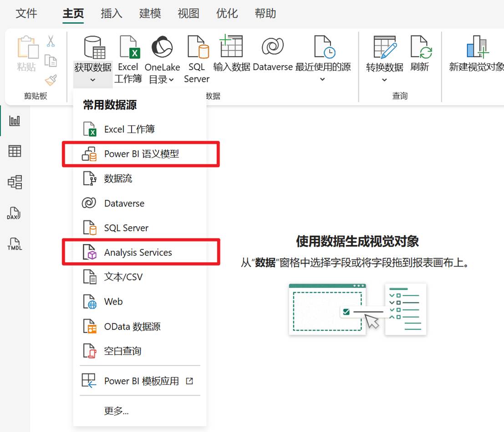Choose 数据流 from the data sources
Screen dimensions: 504x432
point(140,178)
